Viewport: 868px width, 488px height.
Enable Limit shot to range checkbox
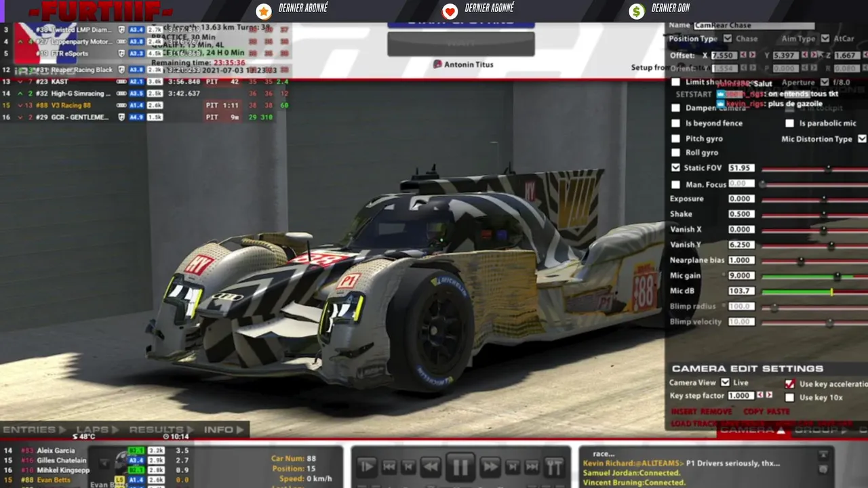pos(675,82)
